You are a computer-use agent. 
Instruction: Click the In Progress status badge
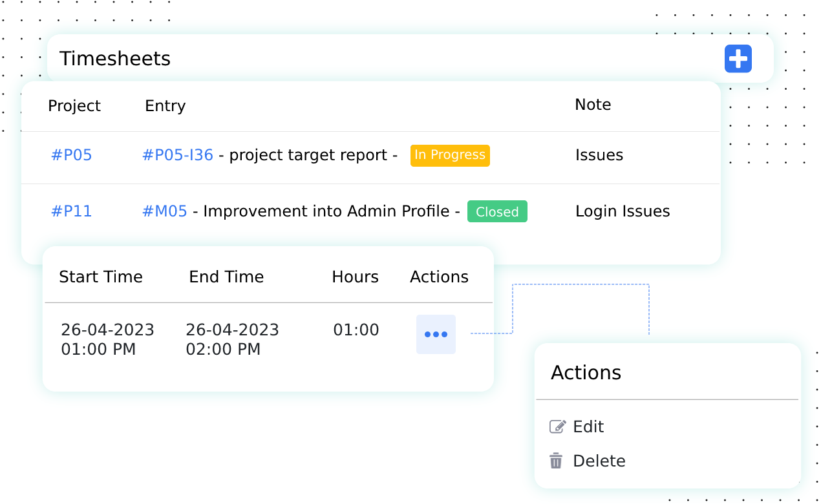(x=450, y=155)
